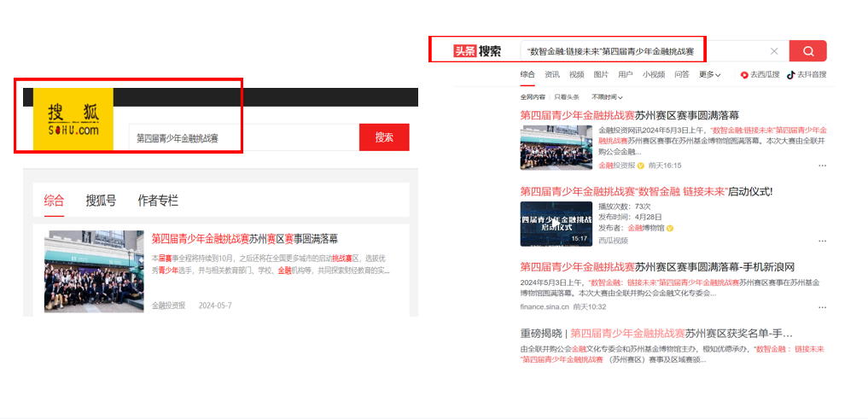Image resolution: width=868 pixels, height=419 pixels.
Task: Click the 发布时间: 4月28日 text
Action: (x=631, y=217)
